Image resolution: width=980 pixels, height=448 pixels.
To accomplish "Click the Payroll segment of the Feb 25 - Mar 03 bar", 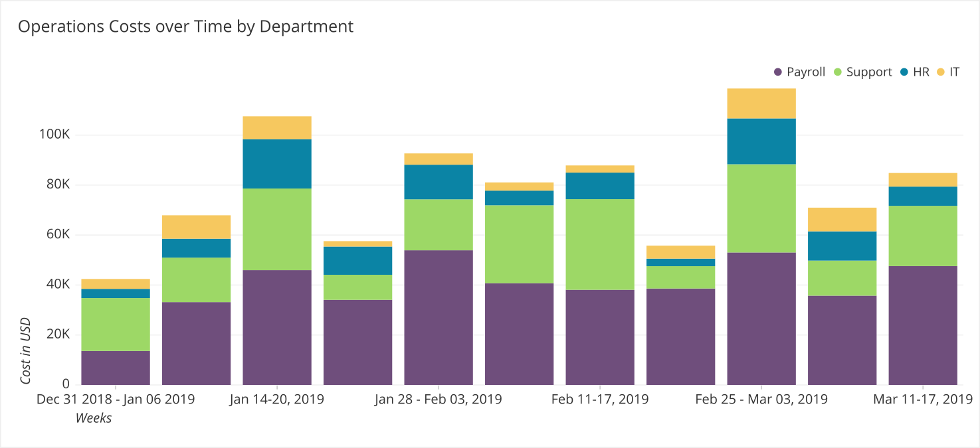I will pos(761,319).
